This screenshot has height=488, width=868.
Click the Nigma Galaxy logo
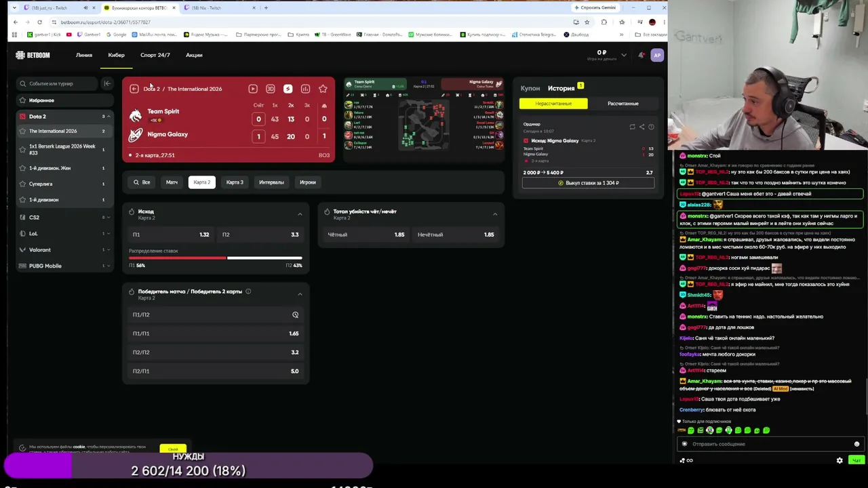136,135
